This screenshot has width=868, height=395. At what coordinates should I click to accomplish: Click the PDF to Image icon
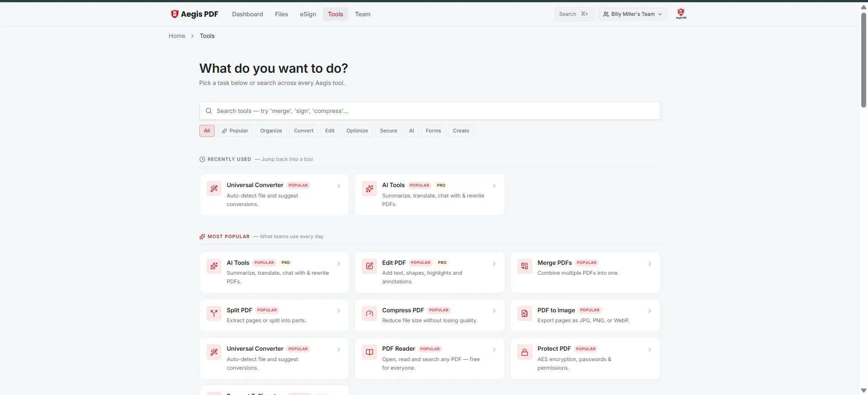[524, 314]
